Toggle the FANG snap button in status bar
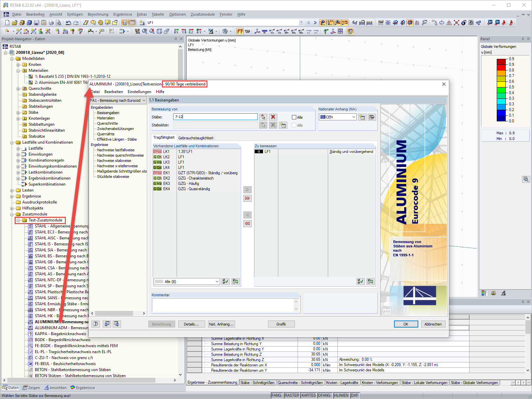 (277, 395)
